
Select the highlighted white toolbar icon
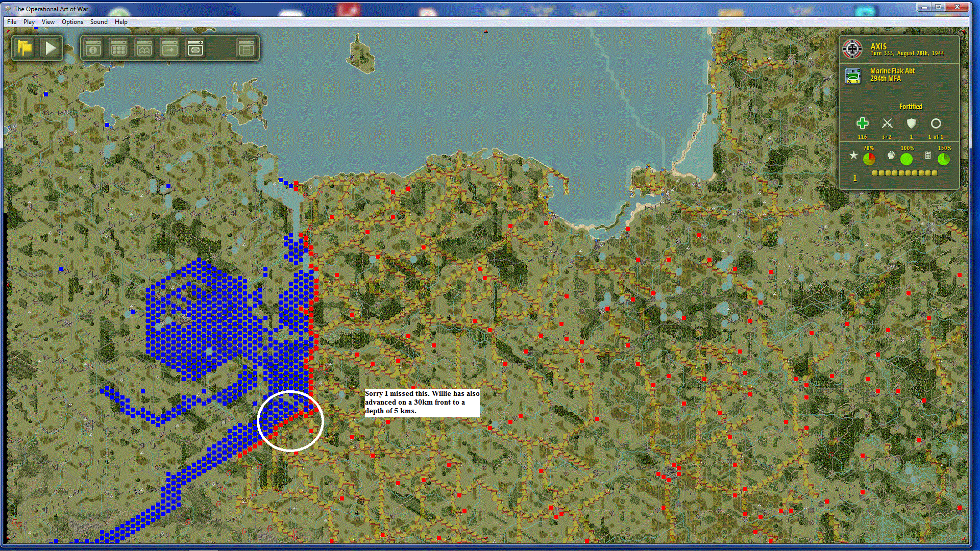pyautogui.click(x=195, y=48)
